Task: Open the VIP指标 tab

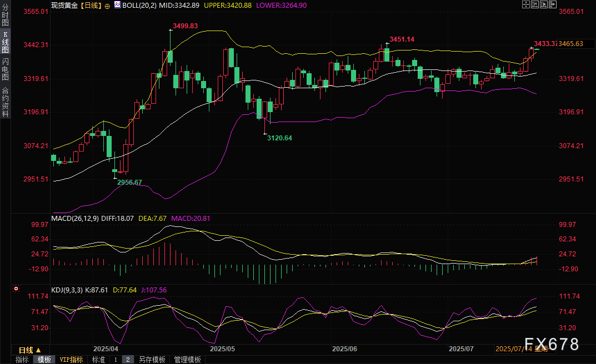Action: tap(72, 360)
